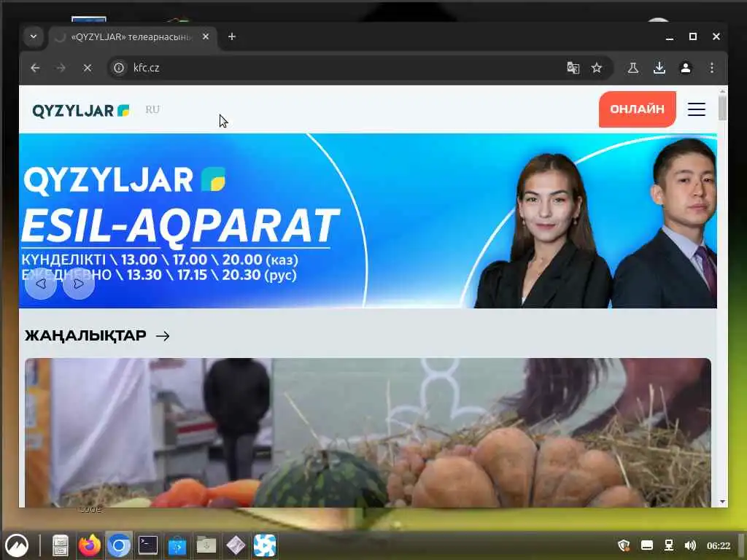Screen dimensions: 747x560
Task: Open software store bag icon
Action: click(177, 545)
